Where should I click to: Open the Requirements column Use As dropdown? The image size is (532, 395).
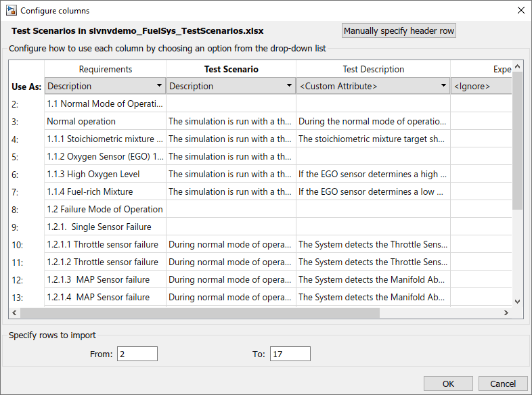[105, 86]
